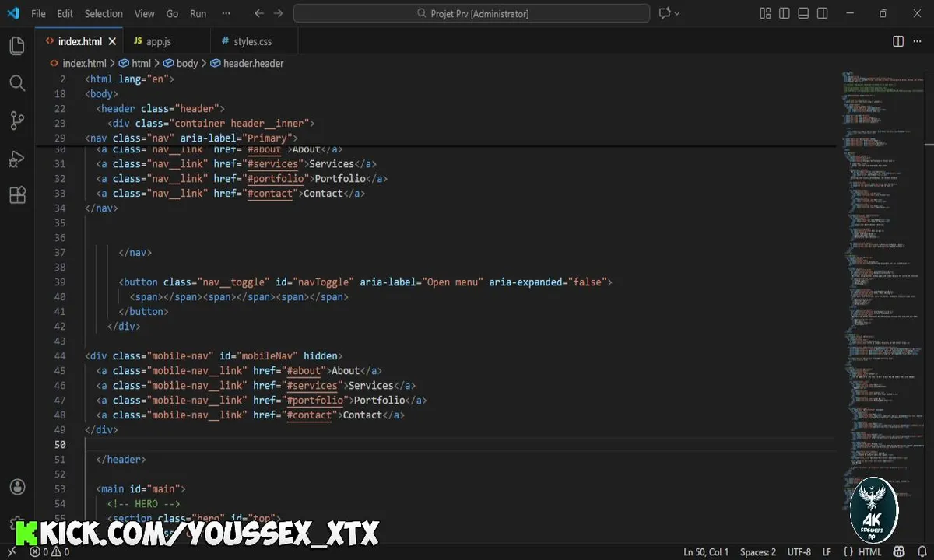Click the '<!-- HERO -->' comment
This screenshot has width=934, height=560.
[x=144, y=504]
